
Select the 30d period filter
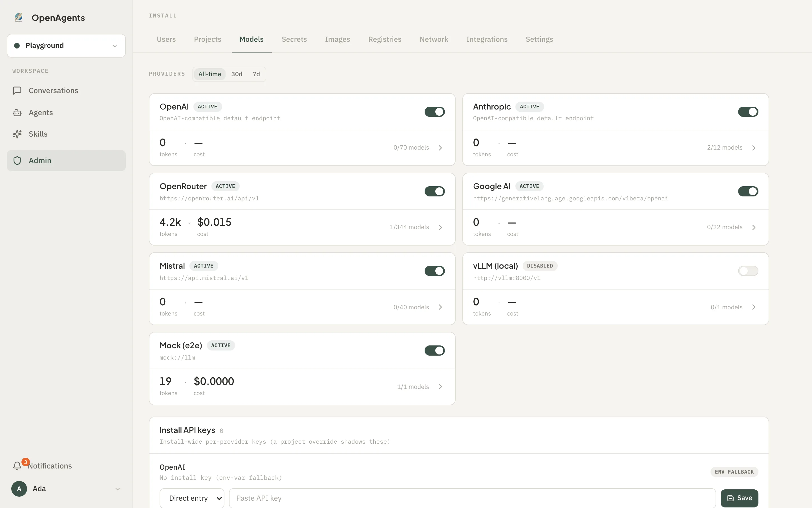237,74
